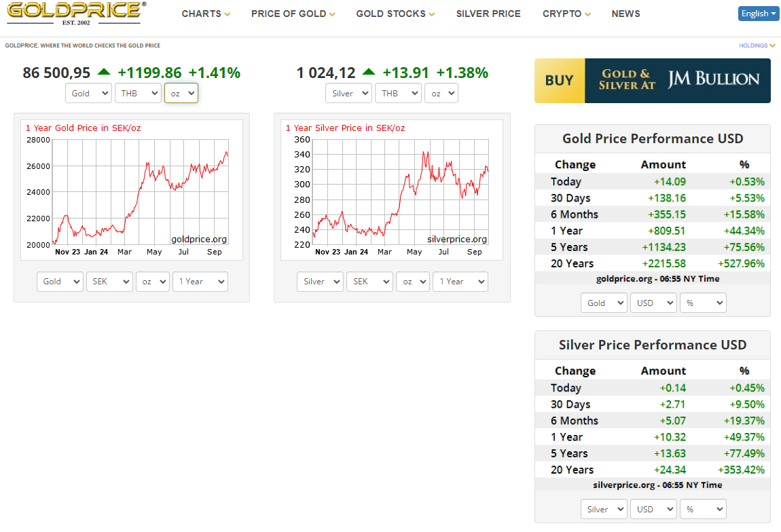The width and height of the screenshot is (781, 532).
Task: Click the green gold price up arrow
Action: pyautogui.click(x=103, y=72)
